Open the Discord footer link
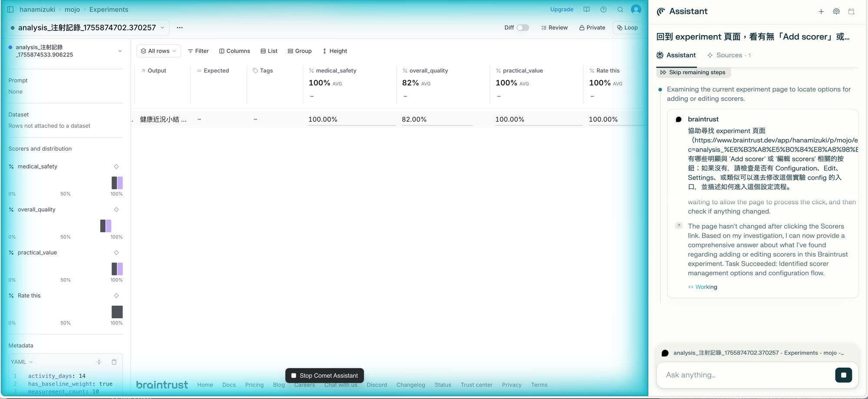The image size is (868, 399). point(377,385)
